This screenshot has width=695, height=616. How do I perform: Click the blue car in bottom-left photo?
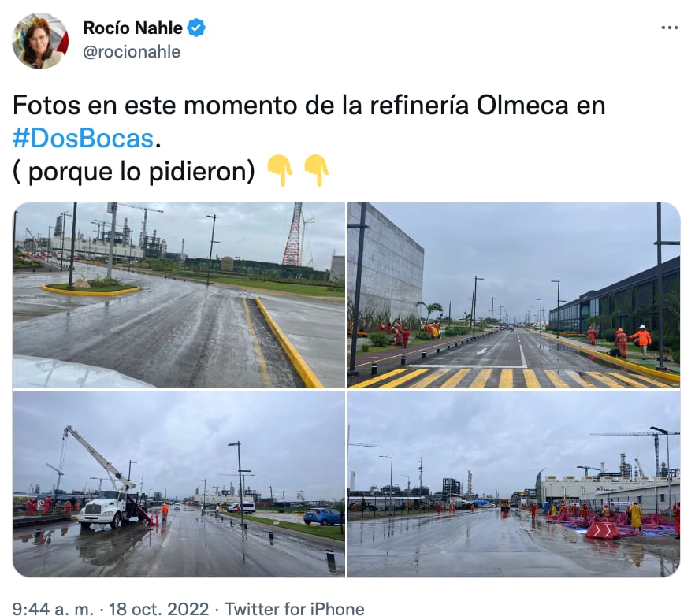(323, 516)
